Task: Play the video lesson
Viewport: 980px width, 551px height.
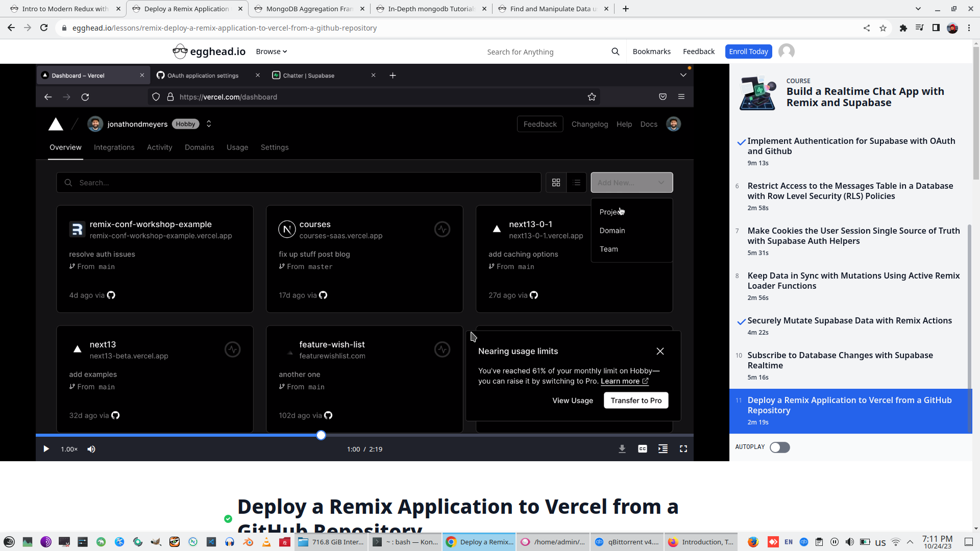Action: click(46, 449)
